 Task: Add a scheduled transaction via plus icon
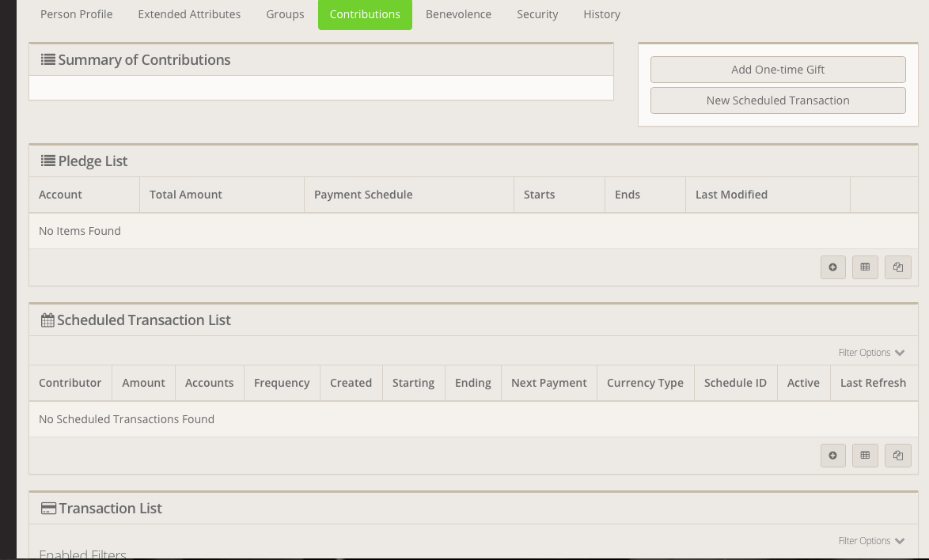(832, 456)
